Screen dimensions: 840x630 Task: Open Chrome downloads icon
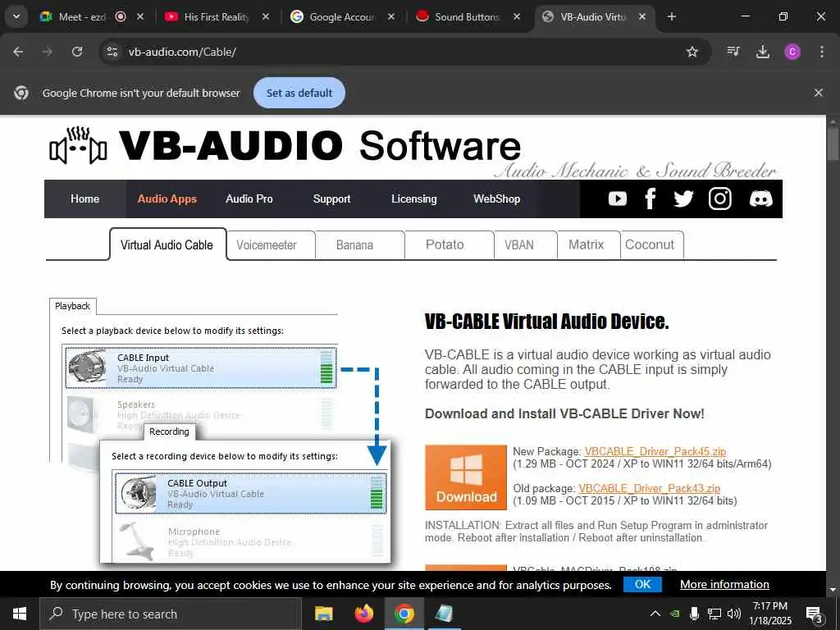762,52
